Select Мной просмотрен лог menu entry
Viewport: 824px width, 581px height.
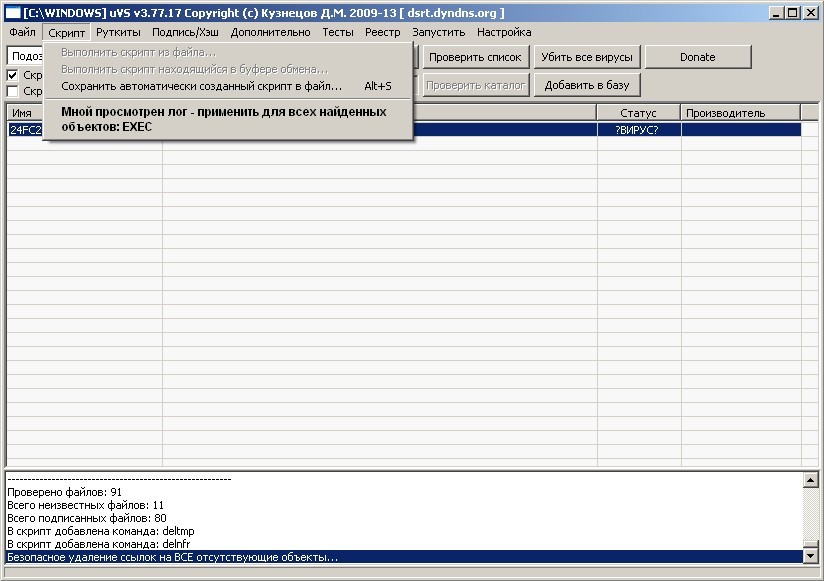pyautogui.click(x=227, y=119)
